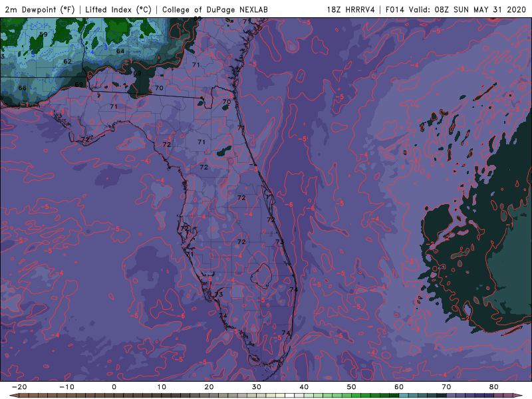Click the "F014 Valid: 08Z SUN MAY 31 2020" text
Image resolution: width=532 pixels, height=399 pixels.
456,9
